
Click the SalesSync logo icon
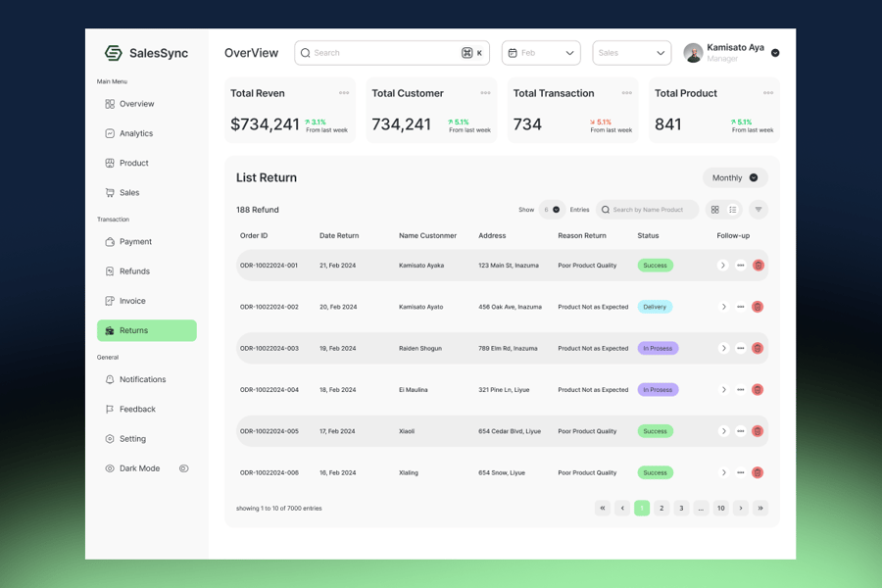click(114, 53)
